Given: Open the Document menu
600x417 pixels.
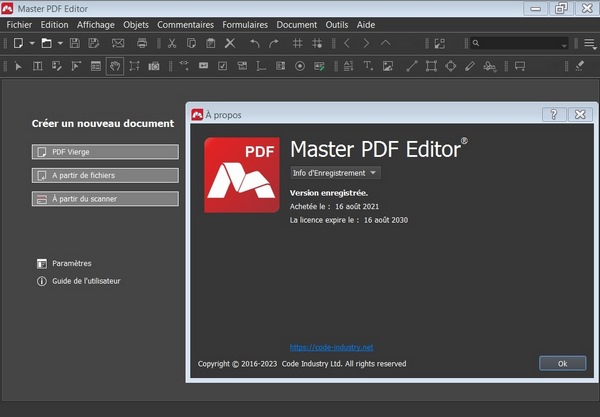Looking at the screenshot, I should click(297, 25).
